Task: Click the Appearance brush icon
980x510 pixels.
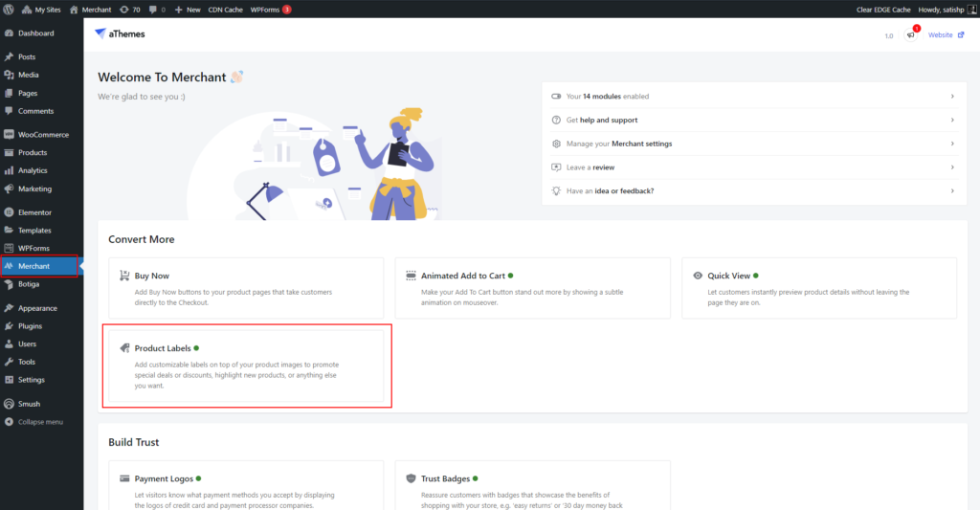Action: (9, 308)
